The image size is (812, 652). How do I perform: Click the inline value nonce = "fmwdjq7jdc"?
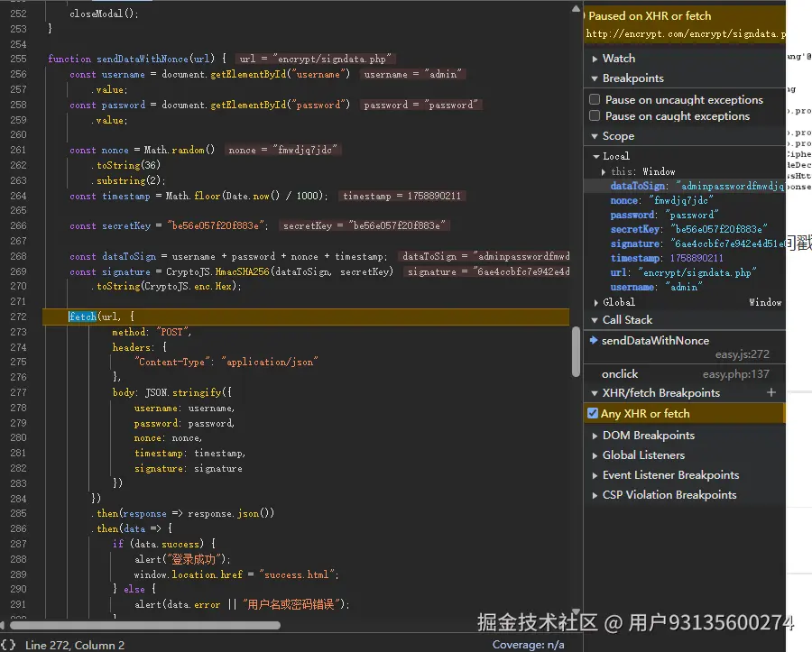(x=282, y=150)
